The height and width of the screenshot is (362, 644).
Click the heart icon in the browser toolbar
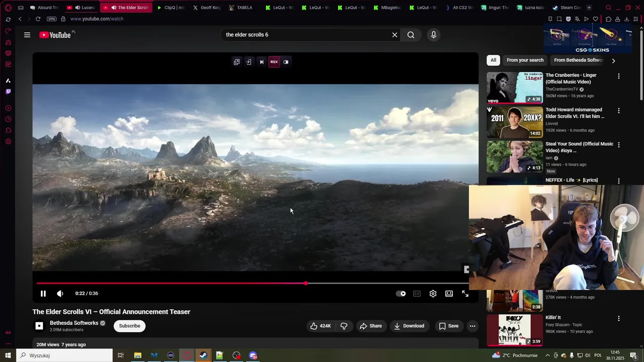pyautogui.click(x=596, y=19)
